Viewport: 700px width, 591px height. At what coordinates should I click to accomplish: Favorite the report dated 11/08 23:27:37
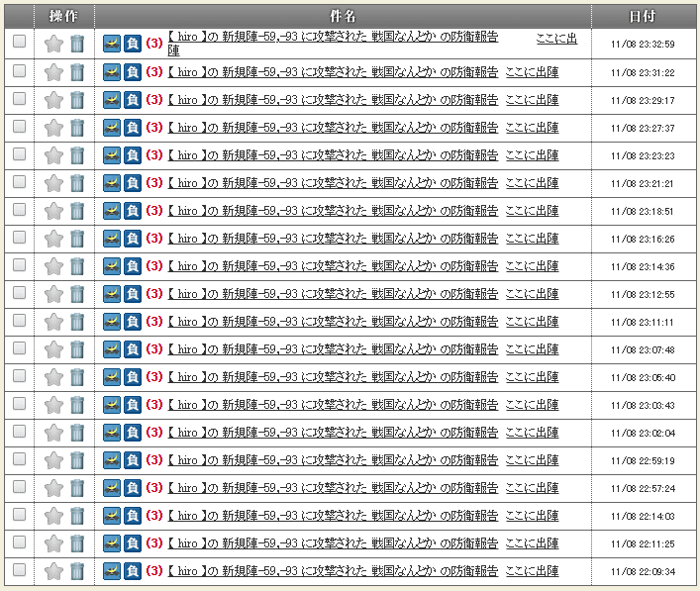pos(54,128)
